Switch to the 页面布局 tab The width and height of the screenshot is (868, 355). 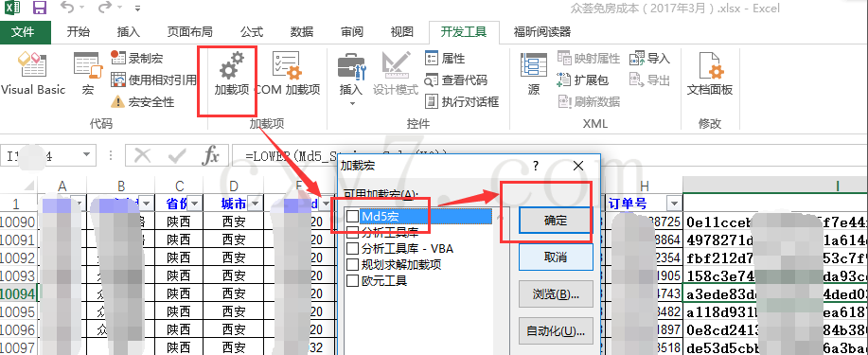coord(190,31)
